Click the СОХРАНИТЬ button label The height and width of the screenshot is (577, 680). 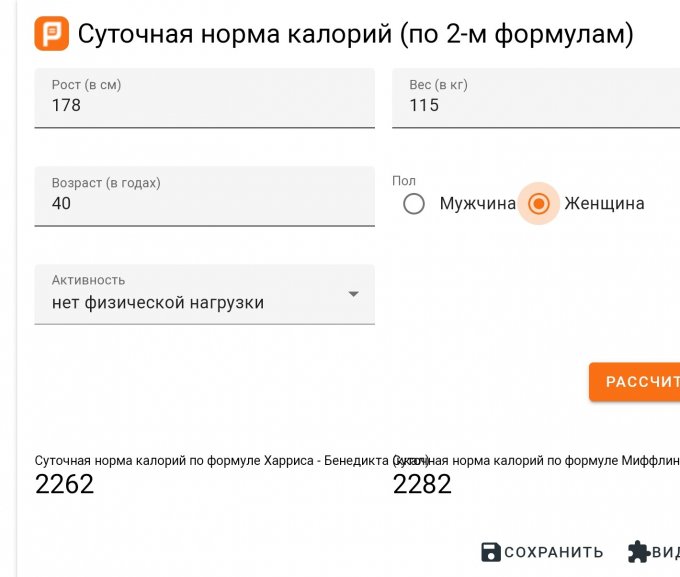(x=554, y=553)
